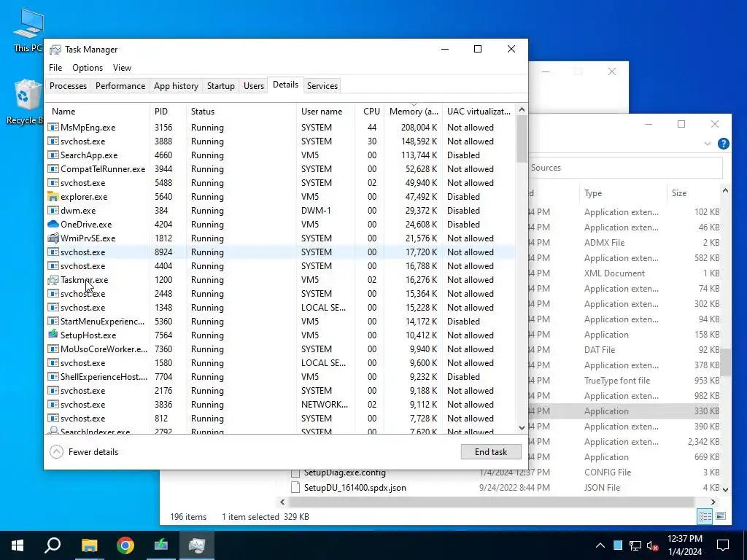Screen dimensions: 747x560
Task: Switch to the Startup tab
Action: 220,86
